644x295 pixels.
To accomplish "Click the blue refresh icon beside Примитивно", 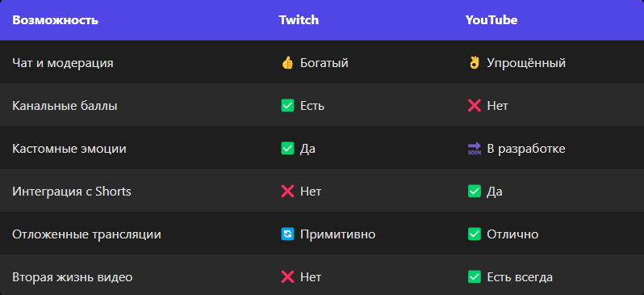I will (287, 234).
